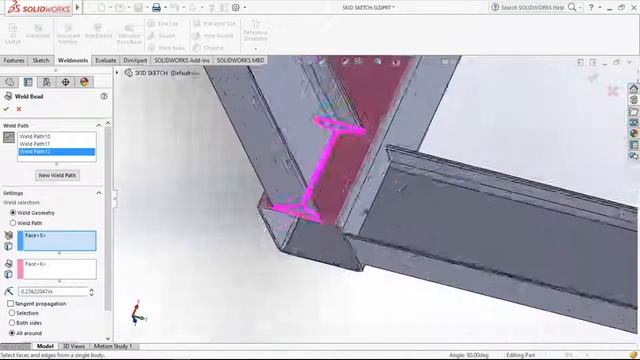
Task: Expand the SOLIDWORKS menu arrow next to logo
Action: coord(77,7)
